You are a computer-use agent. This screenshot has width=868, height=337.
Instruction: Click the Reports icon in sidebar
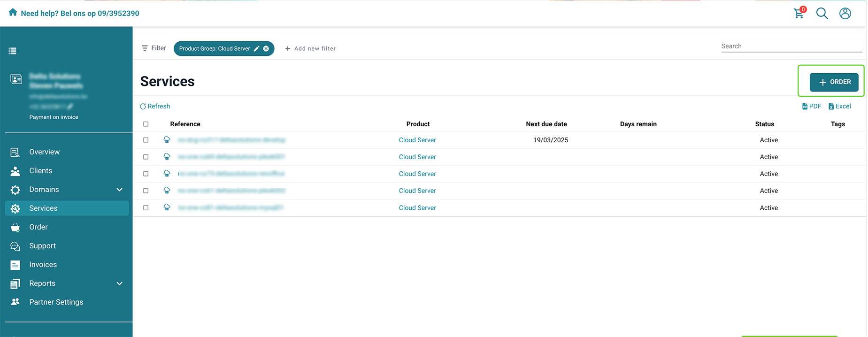(x=15, y=283)
